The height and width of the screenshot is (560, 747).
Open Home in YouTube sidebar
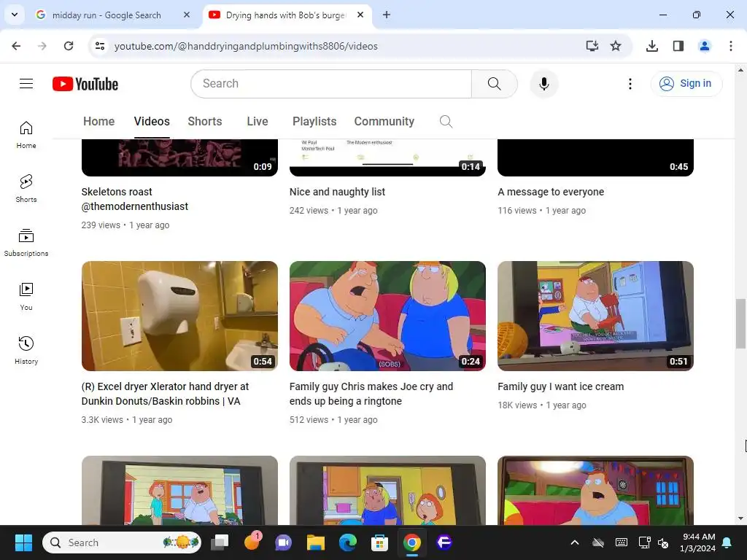(x=26, y=135)
